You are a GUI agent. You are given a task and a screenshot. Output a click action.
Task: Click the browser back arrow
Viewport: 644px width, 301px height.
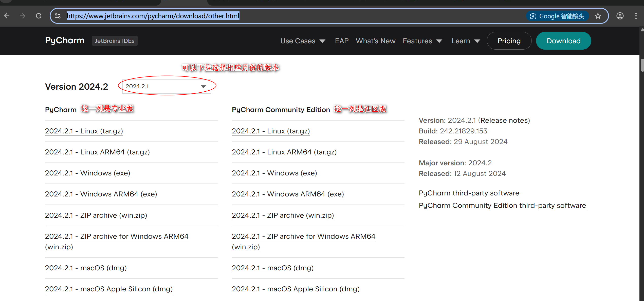tap(7, 16)
